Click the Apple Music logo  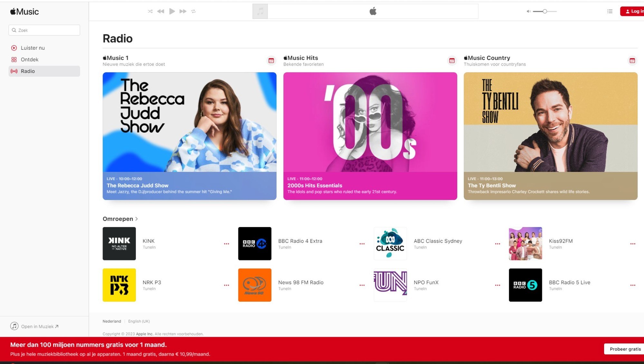(24, 12)
